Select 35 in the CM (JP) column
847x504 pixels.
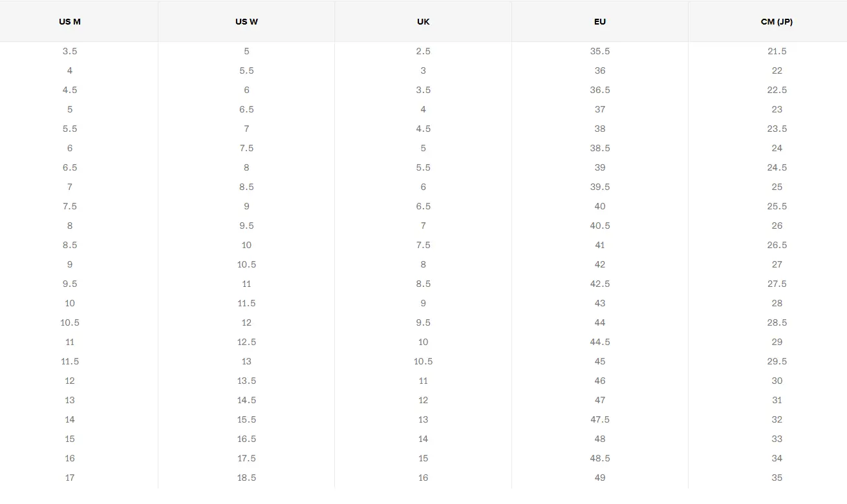tap(777, 478)
